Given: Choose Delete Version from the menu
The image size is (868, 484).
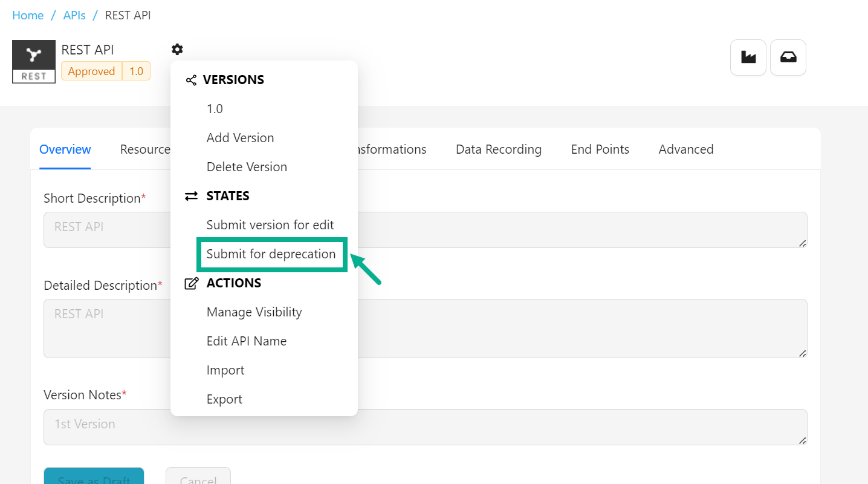Looking at the screenshot, I should coord(247,167).
